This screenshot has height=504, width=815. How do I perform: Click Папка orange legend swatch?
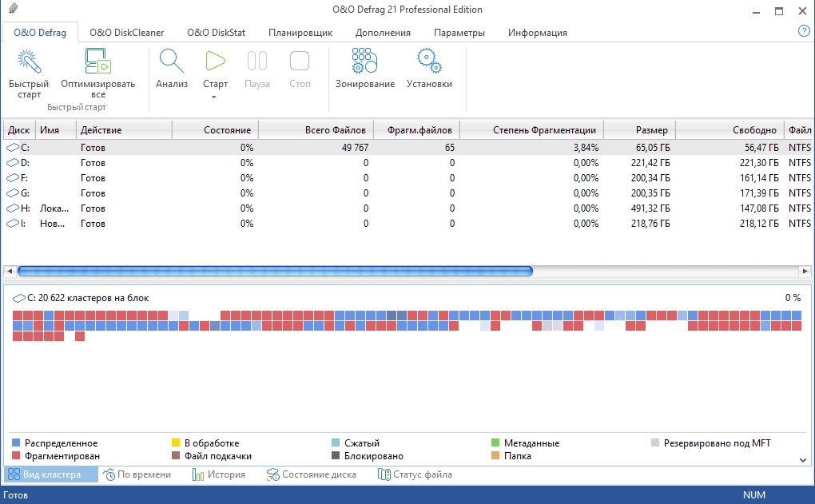(x=495, y=456)
